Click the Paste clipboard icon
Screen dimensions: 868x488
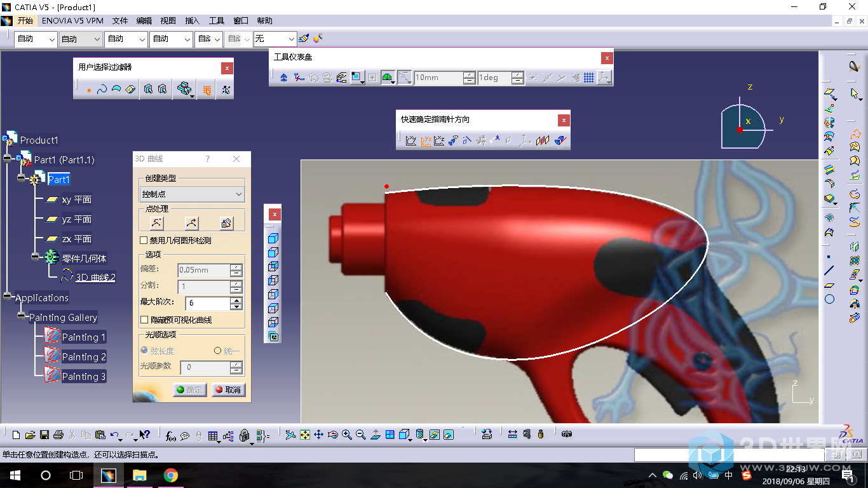(x=100, y=435)
